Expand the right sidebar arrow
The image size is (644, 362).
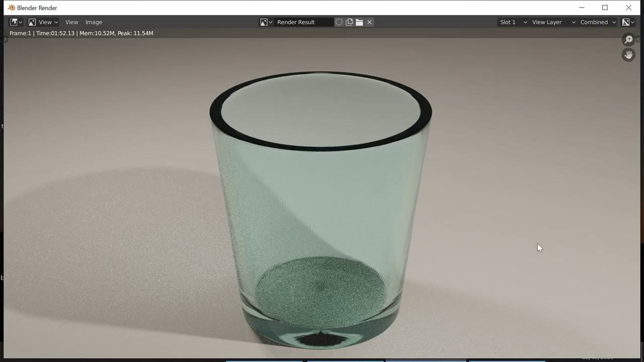click(638, 39)
